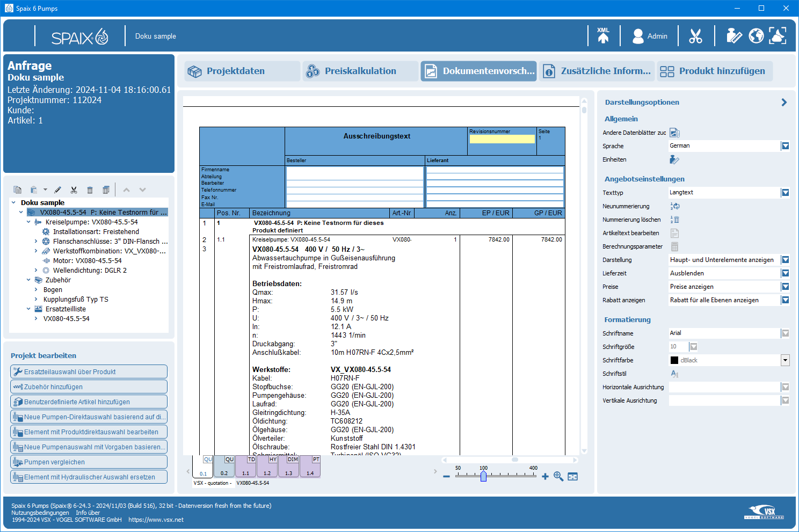This screenshot has height=532, width=799.
Task: Collapse Darstellungsoptionen panel chevron
Action: pos(784,102)
